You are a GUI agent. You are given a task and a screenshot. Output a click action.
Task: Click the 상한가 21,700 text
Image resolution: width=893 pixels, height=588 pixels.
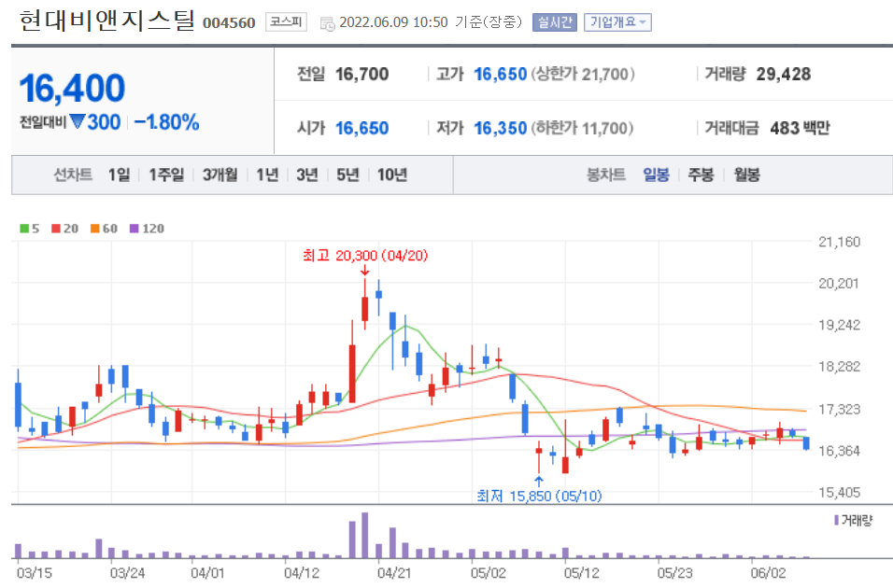[x=583, y=74]
